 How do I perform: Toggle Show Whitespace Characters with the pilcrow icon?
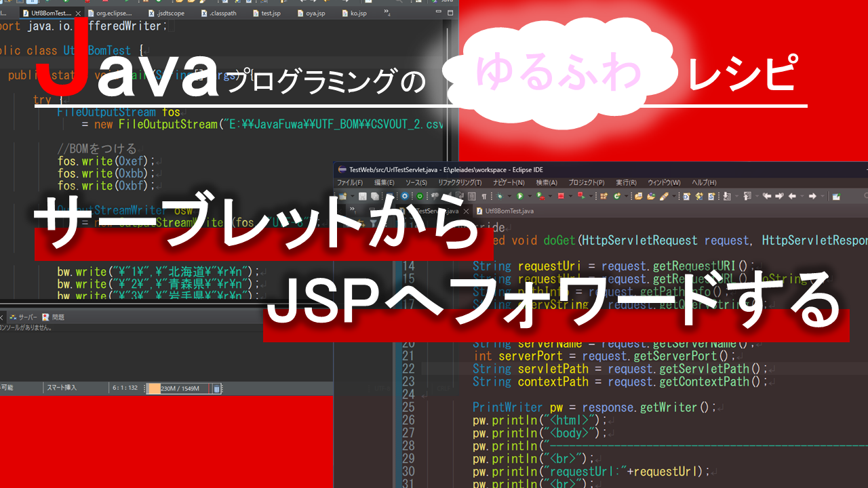pos(483,195)
